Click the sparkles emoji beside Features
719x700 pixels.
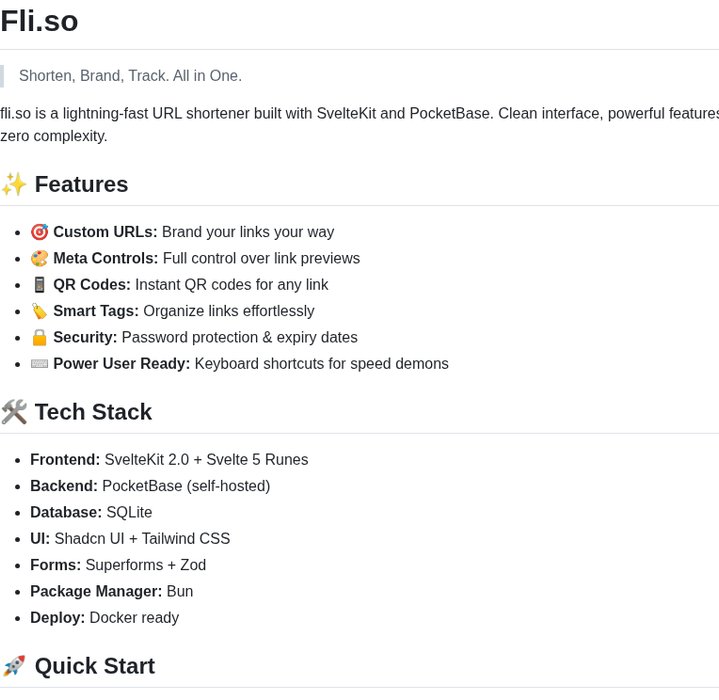14,185
